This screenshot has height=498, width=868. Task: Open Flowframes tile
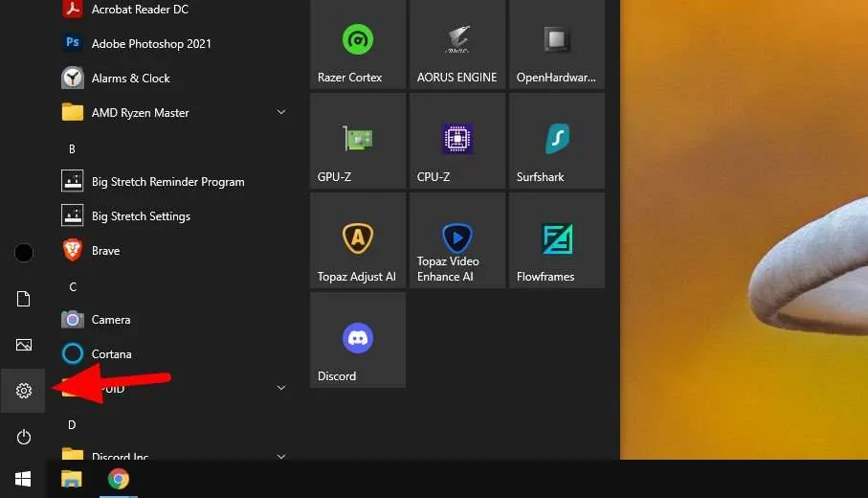coord(557,240)
